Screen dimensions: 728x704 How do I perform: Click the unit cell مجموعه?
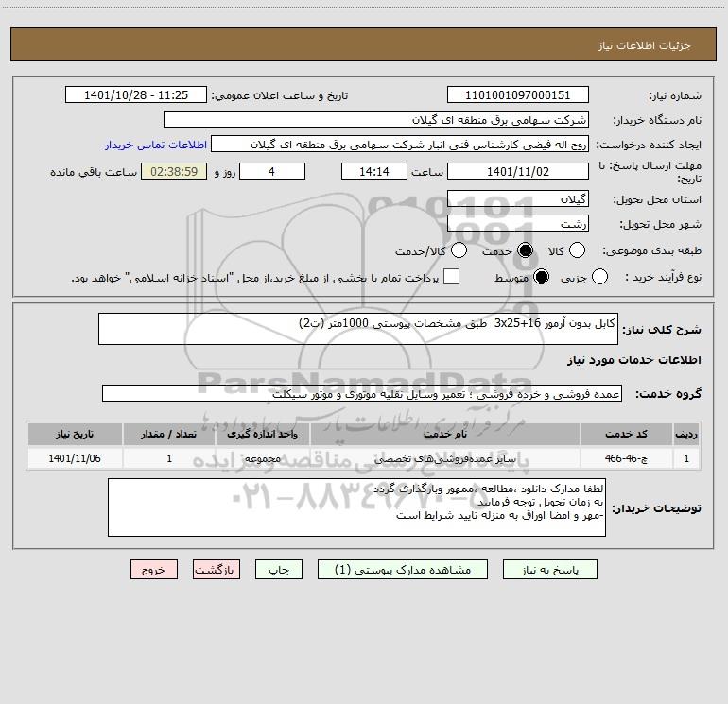[262, 458]
